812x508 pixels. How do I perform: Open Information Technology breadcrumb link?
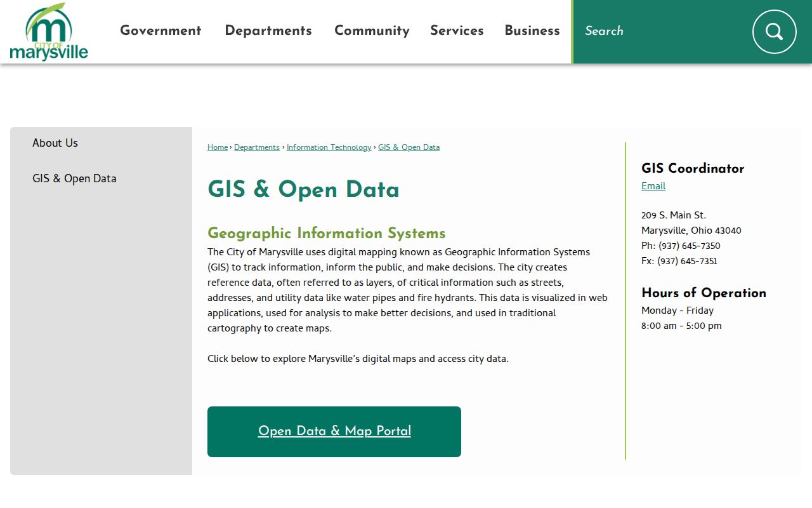coord(329,147)
